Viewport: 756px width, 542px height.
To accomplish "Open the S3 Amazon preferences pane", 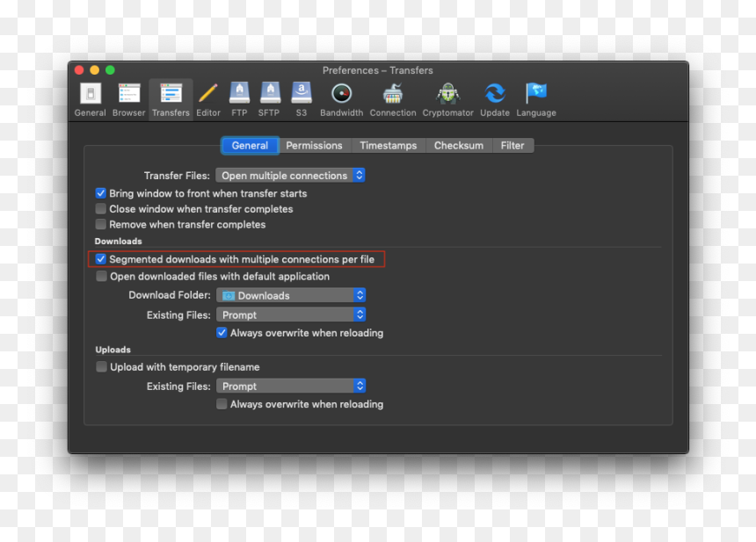I will tap(302, 100).
